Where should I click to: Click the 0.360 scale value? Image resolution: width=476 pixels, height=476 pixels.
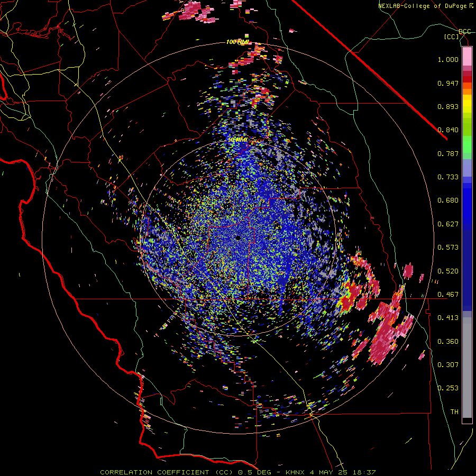pyautogui.click(x=448, y=342)
